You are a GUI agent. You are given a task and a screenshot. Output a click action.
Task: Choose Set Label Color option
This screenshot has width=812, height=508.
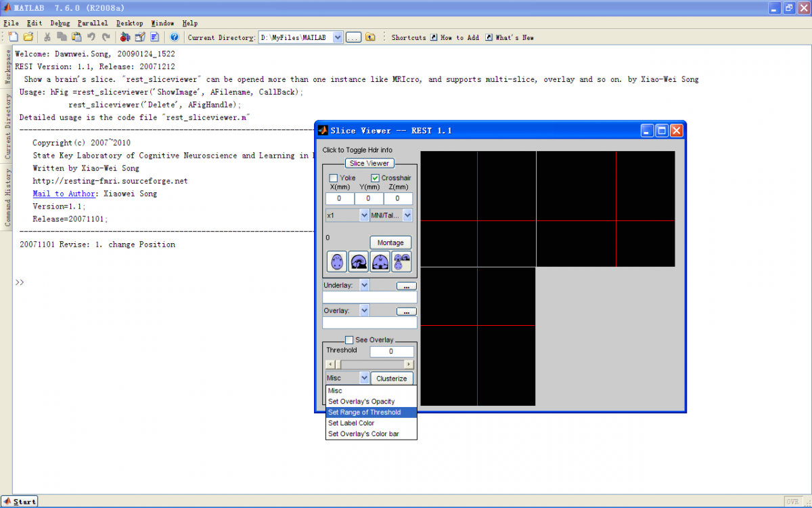tap(371, 423)
